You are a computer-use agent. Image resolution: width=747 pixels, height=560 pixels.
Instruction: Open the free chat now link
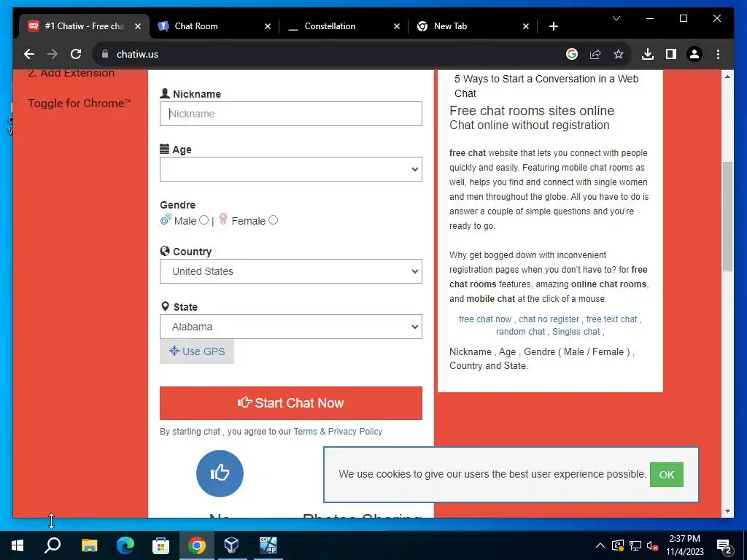click(484, 319)
